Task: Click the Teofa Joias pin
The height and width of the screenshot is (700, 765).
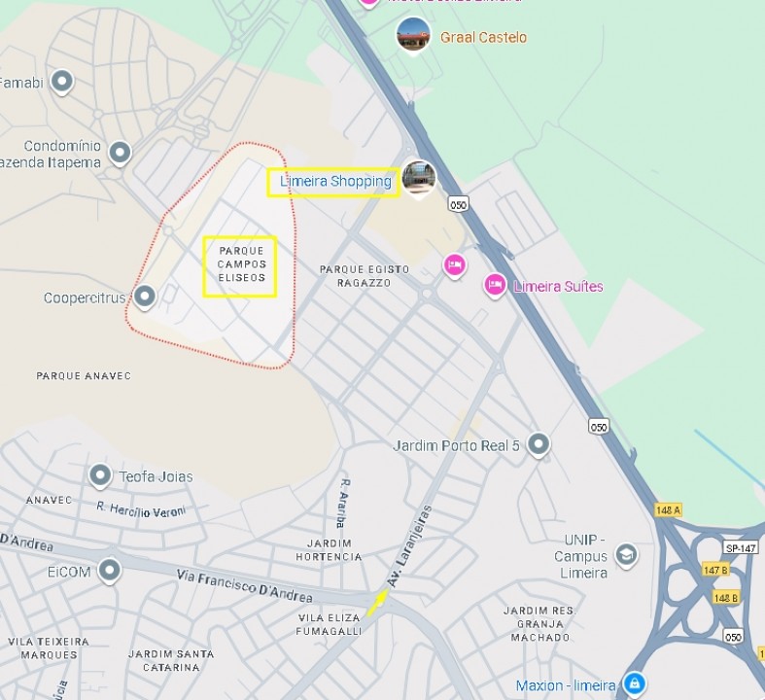Action: (100, 475)
